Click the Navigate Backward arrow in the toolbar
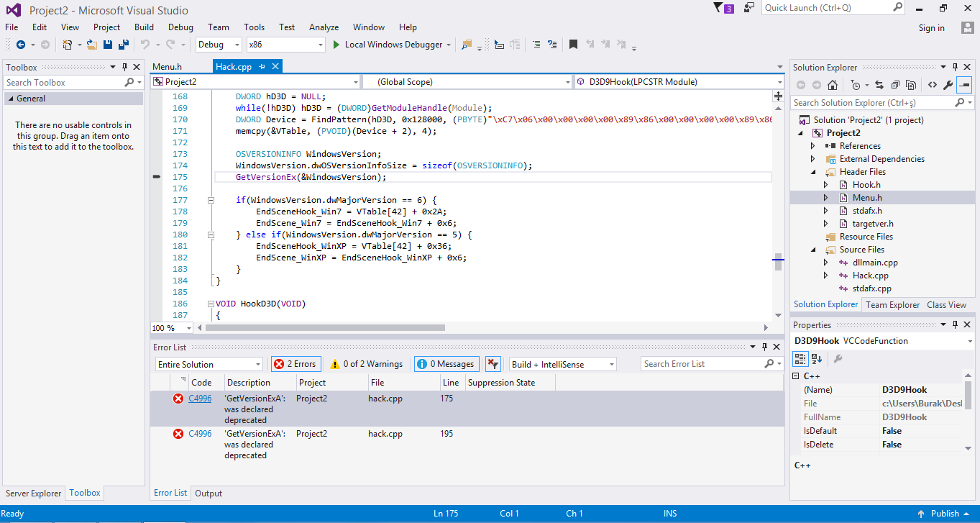 click(20, 45)
